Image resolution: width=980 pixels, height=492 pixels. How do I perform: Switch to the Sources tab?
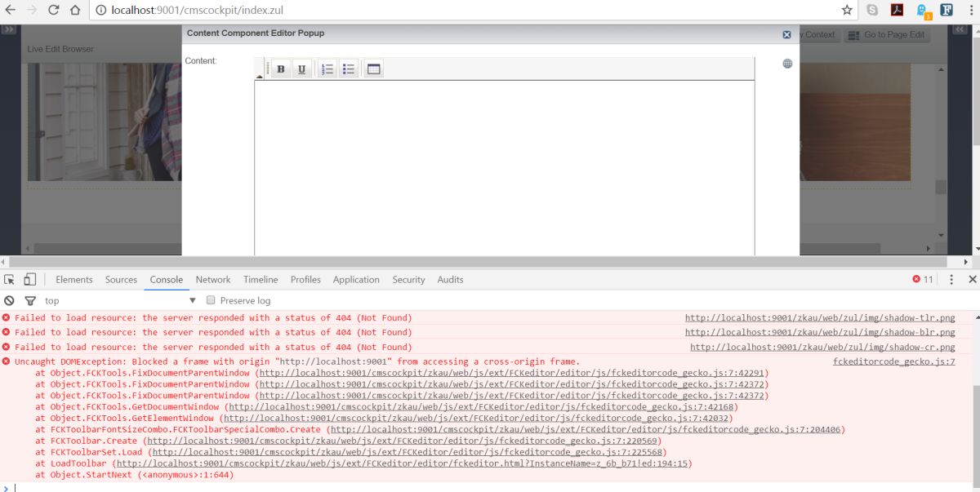coord(121,279)
